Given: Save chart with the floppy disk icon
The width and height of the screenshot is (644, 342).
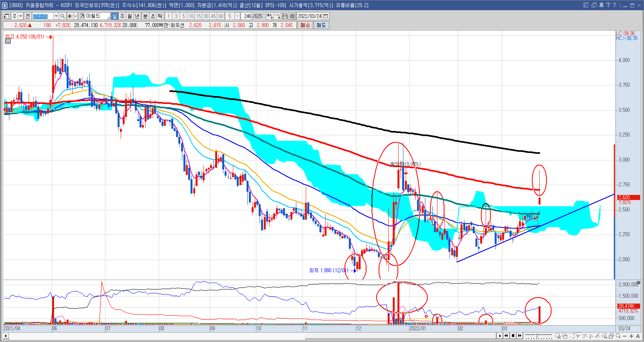Looking at the screenshot, I should tap(285, 16).
